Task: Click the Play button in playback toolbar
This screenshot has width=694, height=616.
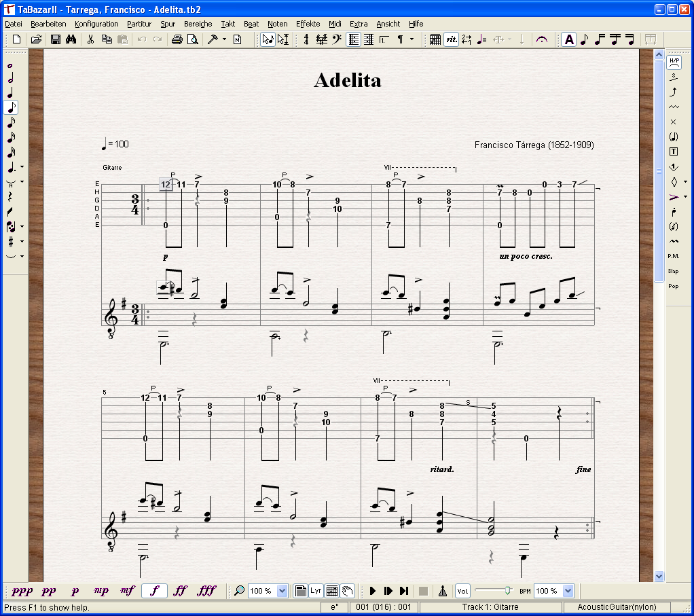Action: (373, 591)
